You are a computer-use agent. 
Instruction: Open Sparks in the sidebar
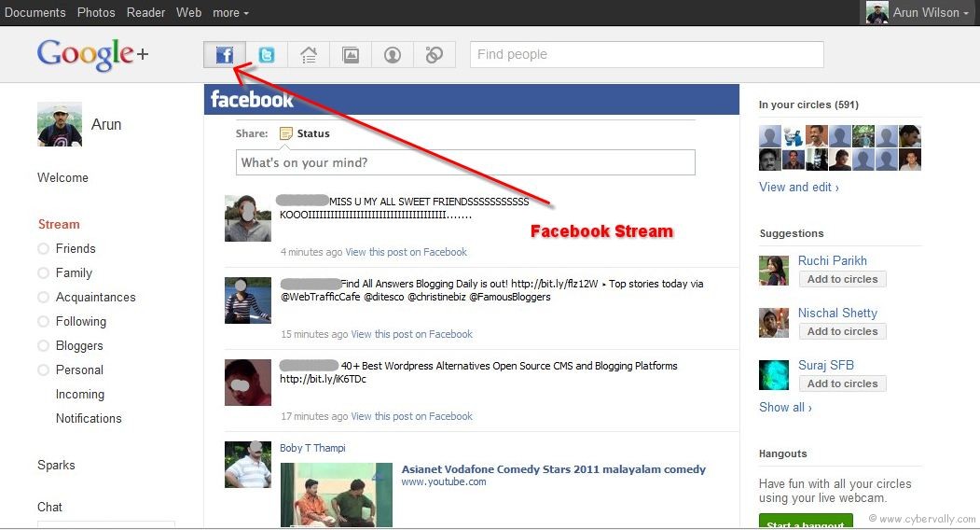coord(56,465)
